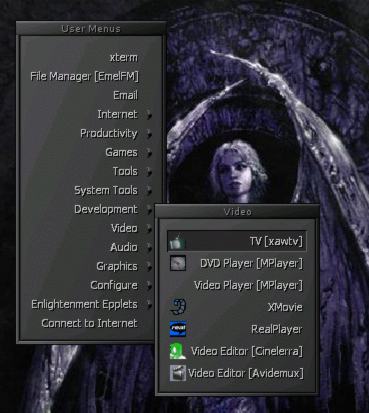Screen dimensions: 369x413
Task: Select the Enlightenment Epplets entry
Action: point(84,304)
